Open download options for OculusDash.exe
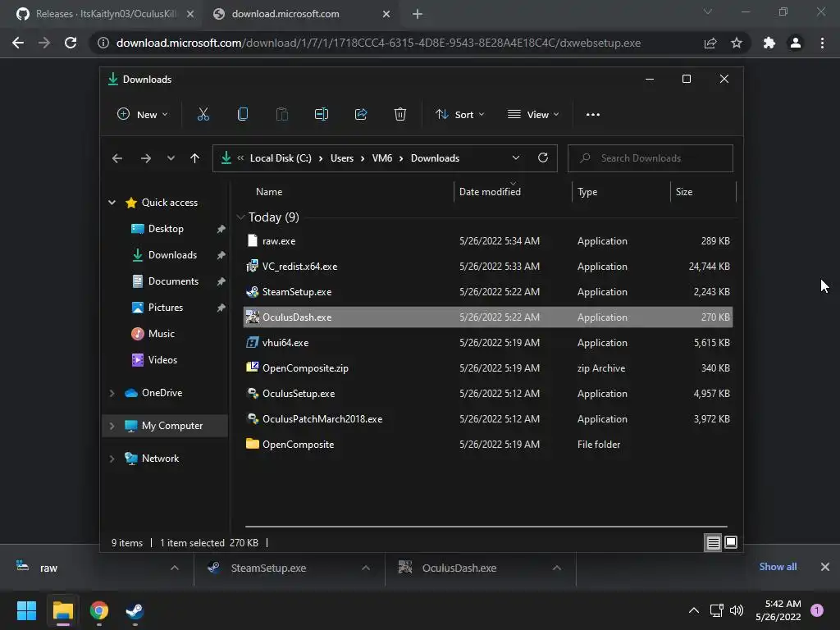 point(557,568)
